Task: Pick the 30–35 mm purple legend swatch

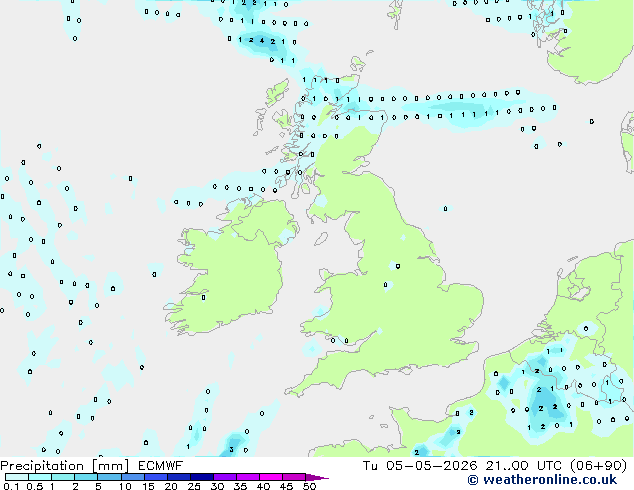Action: click(x=224, y=477)
